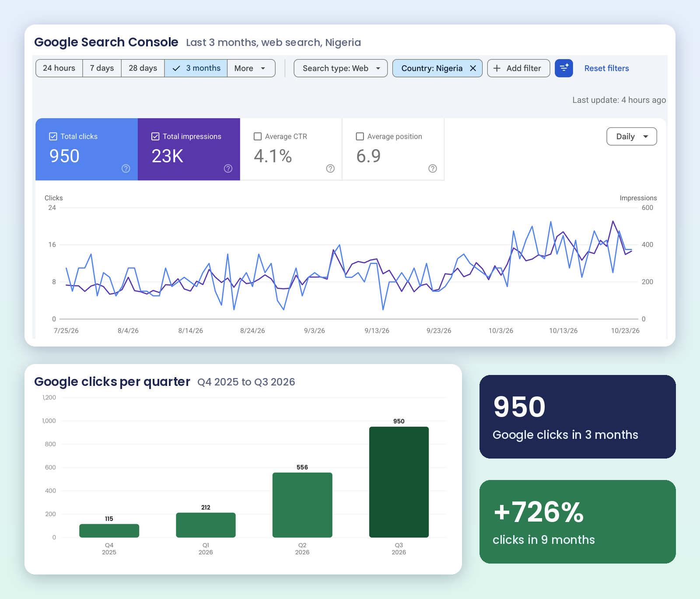Enable the Average CTR checkbox

pos(258,137)
